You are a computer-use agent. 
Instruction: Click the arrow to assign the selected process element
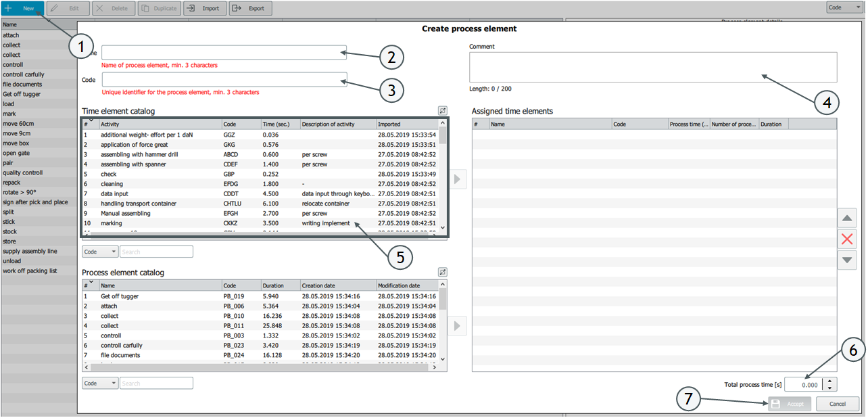458,326
